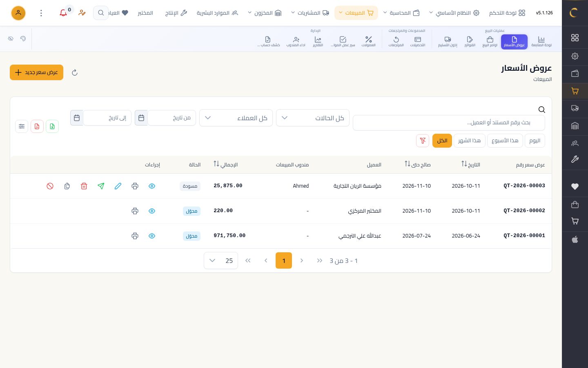Image resolution: width=588 pixels, height=368 pixels.
Task: Open the الفواتير invoices tool
Action: point(470,42)
